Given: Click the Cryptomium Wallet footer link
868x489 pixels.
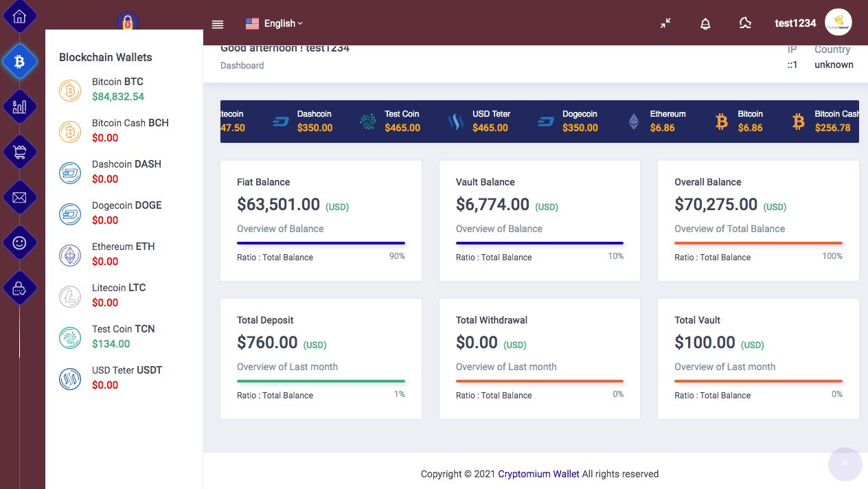Looking at the screenshot, I should [538, 474].
